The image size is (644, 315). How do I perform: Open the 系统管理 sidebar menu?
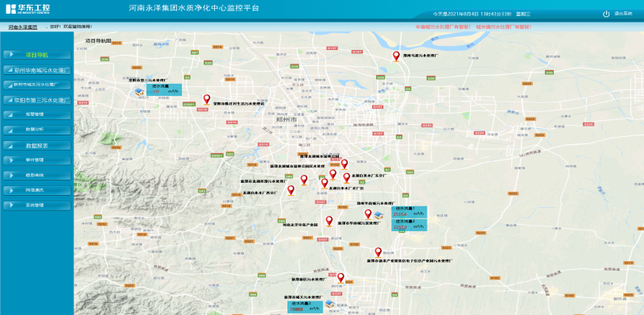coord(37,205)
